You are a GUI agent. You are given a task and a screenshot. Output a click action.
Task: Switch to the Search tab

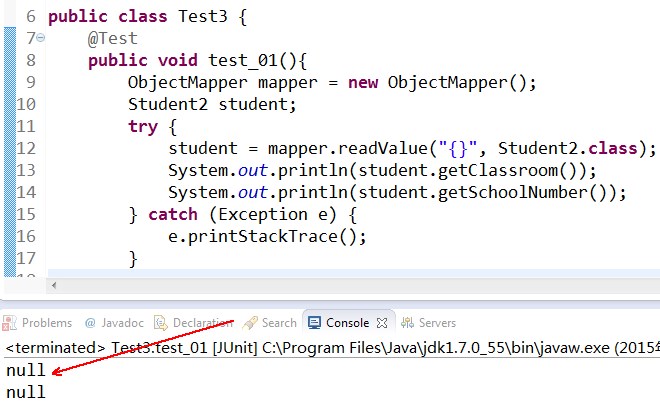pyautogui.click(x=270, y=323)
